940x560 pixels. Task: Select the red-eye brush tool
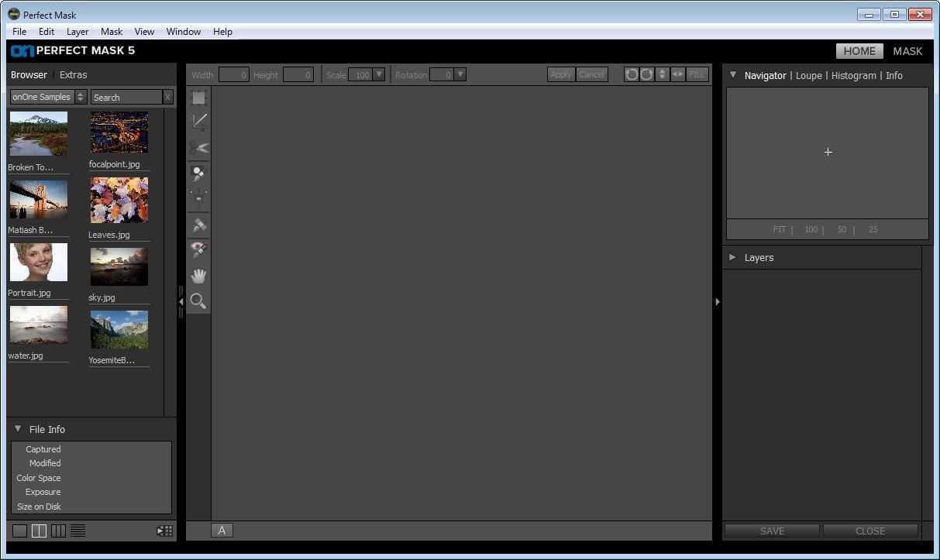click(199, 249)
